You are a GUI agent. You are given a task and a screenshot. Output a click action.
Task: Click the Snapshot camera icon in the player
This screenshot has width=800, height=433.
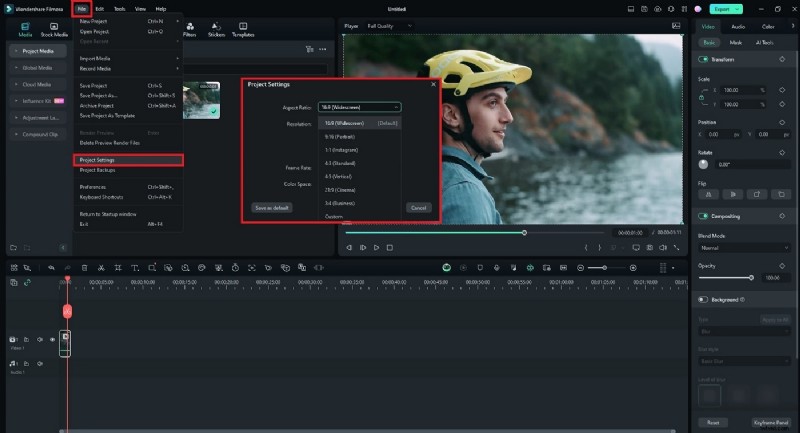(x=649, y=248)
